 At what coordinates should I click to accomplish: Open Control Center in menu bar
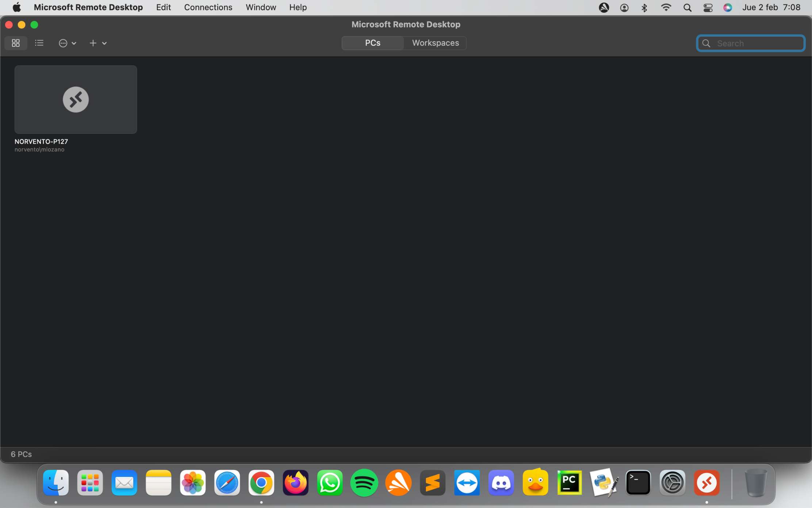708,8
